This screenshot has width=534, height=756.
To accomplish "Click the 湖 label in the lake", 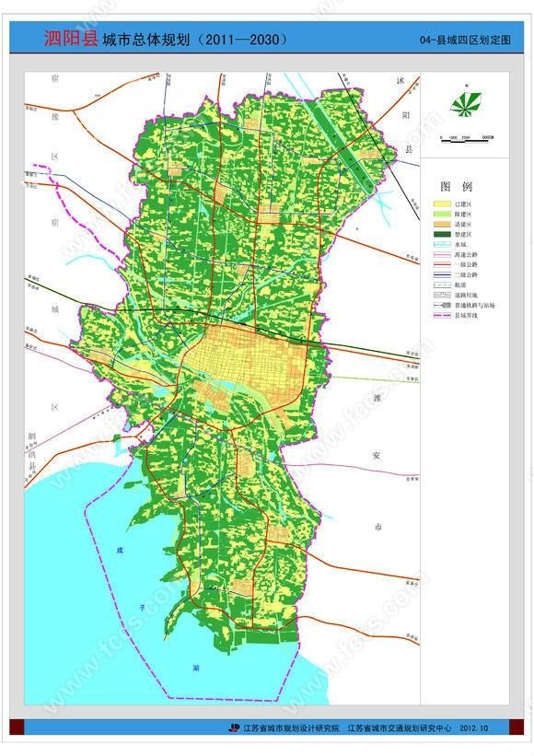I will click(196, 668).
